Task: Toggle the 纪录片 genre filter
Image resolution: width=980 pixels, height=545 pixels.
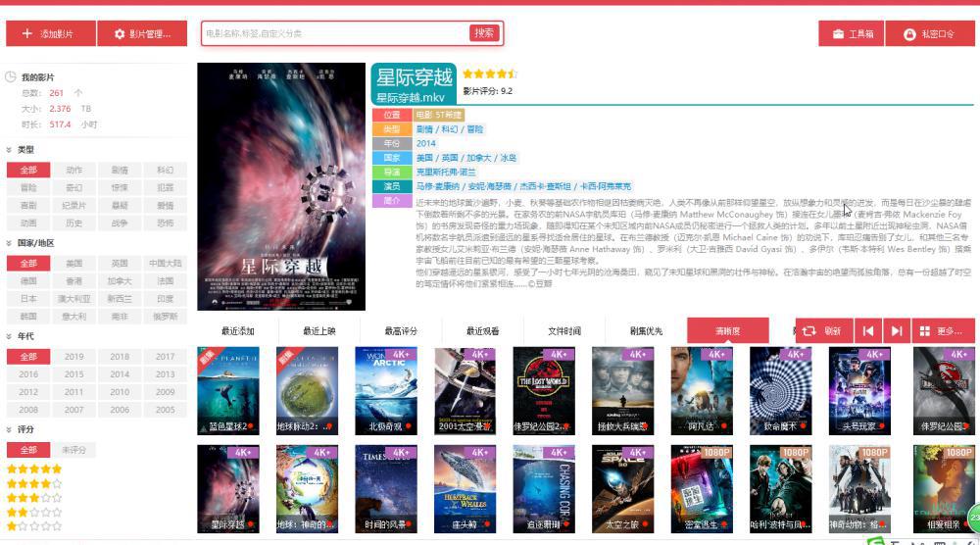Action: pyautogui.click(x=73, y=205)
